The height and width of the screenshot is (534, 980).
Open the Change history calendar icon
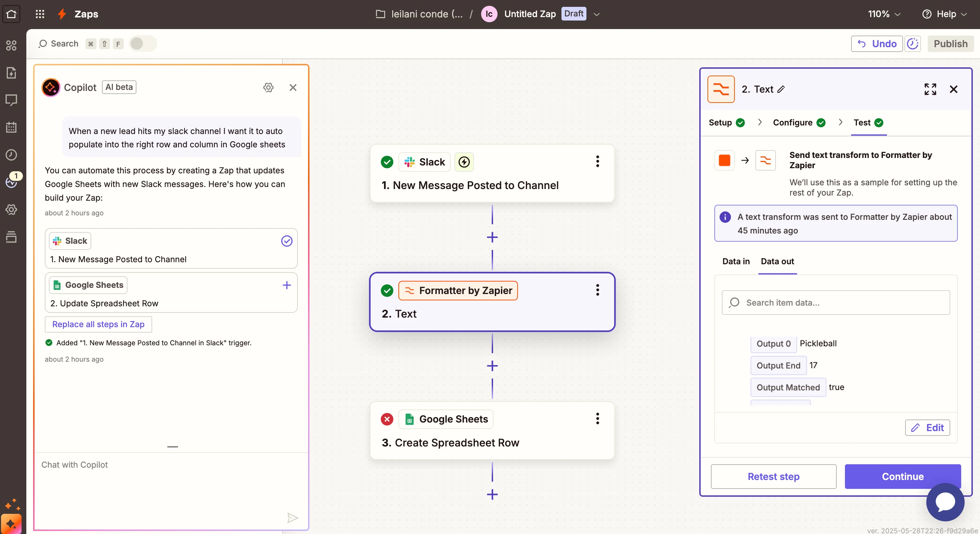point(11,128)
